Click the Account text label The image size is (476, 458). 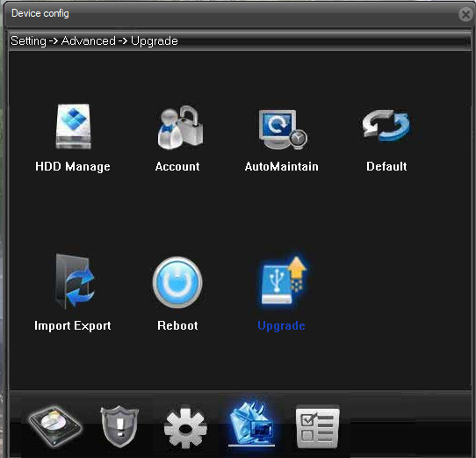(177, 166)
